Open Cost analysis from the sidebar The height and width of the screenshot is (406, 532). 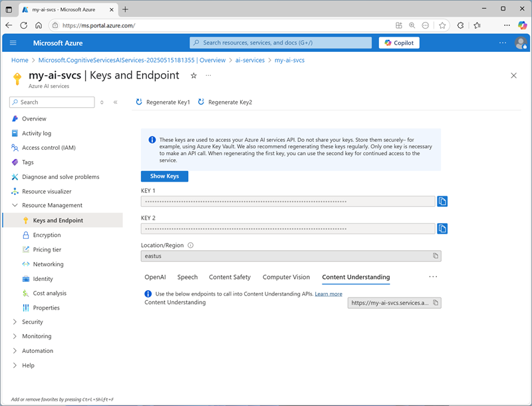(51, 293)
